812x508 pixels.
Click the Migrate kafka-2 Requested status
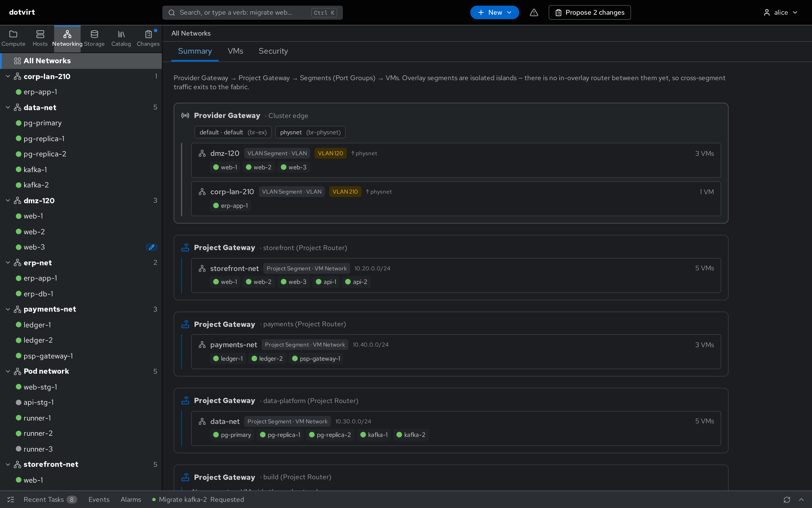[198, 500]
